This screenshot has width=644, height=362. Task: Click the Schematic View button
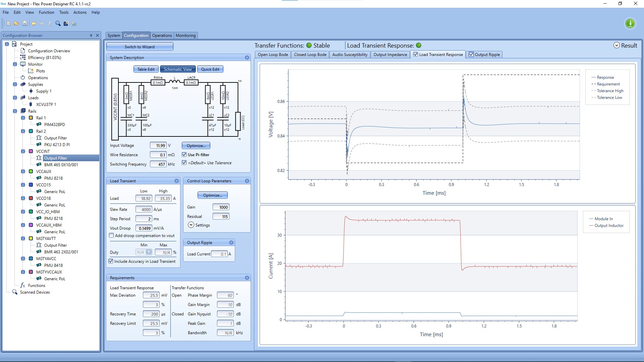pos(178,69)
